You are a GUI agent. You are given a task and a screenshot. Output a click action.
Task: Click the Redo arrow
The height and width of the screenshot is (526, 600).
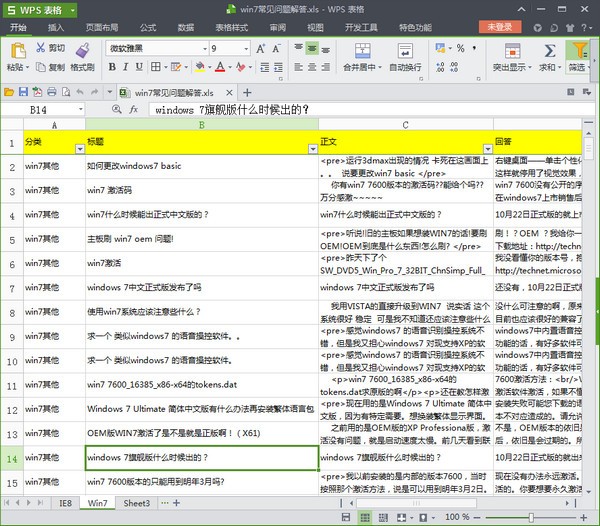(94, 92)
